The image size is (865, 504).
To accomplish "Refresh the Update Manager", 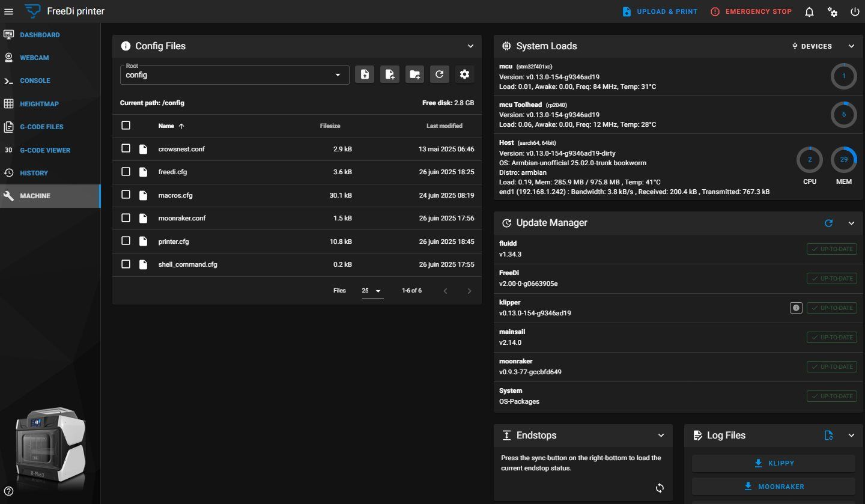I will pos(829,223).
